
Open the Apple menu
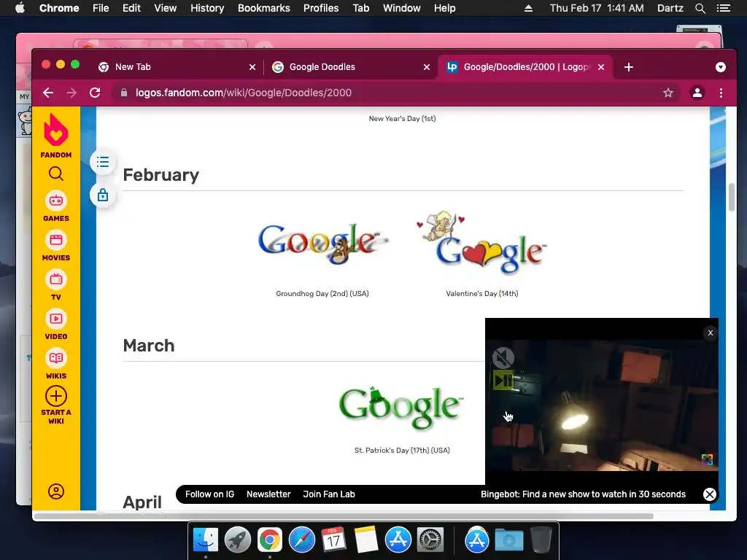(x=20, y=8)
